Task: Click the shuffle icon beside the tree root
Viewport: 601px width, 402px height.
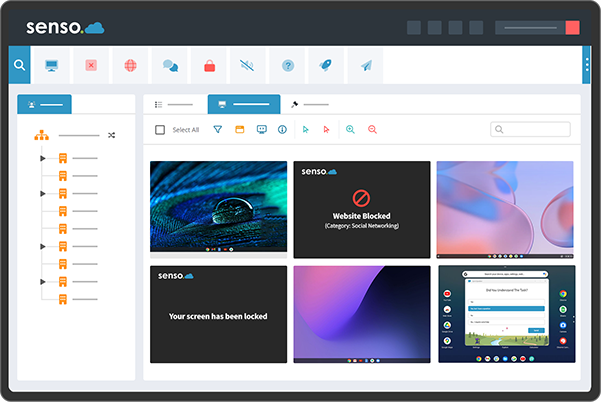Action: tap(111, 135)
